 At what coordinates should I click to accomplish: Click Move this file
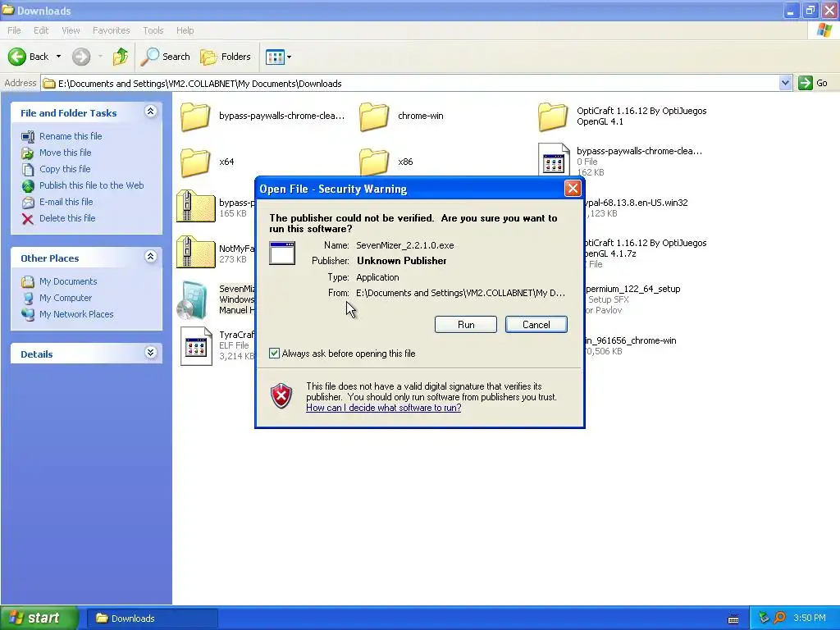65,153
